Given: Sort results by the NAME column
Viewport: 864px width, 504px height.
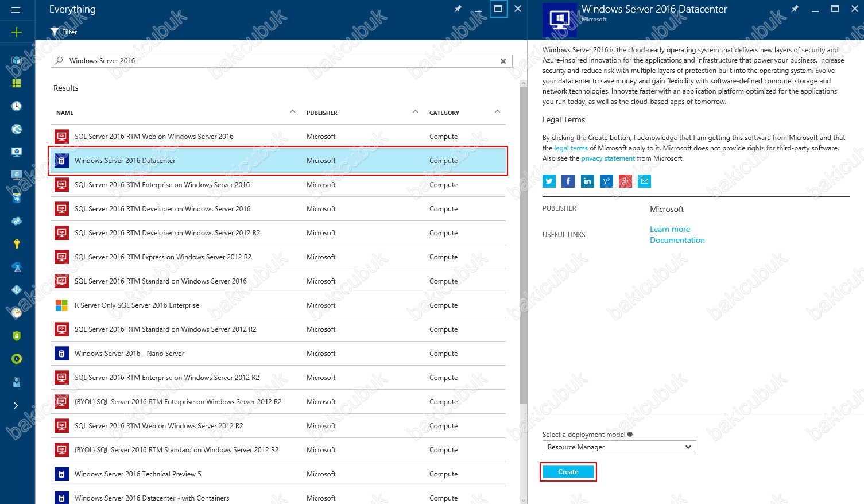Looking at the screenshot, I should tap(65, 113).
